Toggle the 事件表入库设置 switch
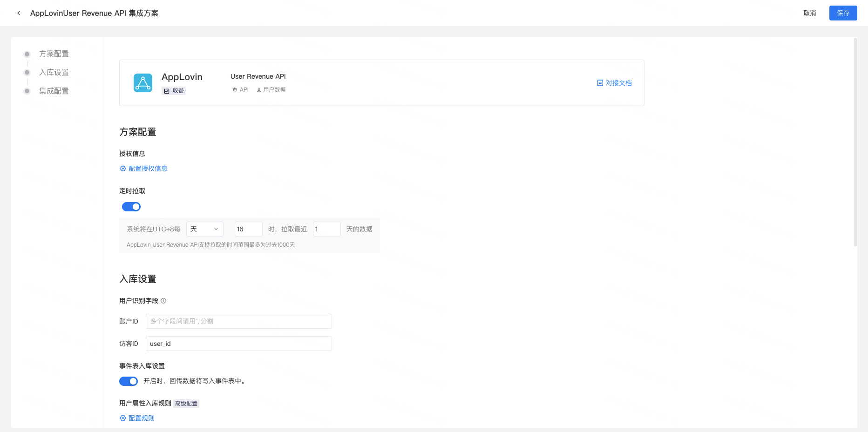The height and width of the screenshot is (432, 868). pos(129,381)
